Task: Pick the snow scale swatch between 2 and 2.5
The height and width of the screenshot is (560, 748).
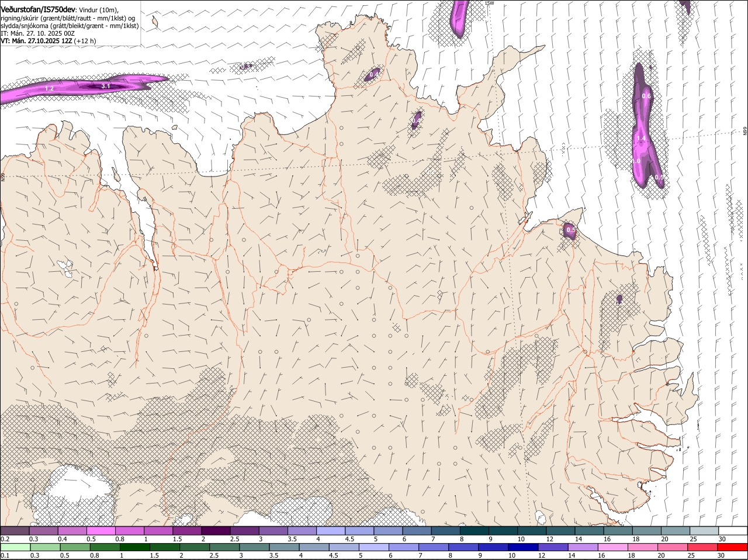Action: [x=216, y=531]
